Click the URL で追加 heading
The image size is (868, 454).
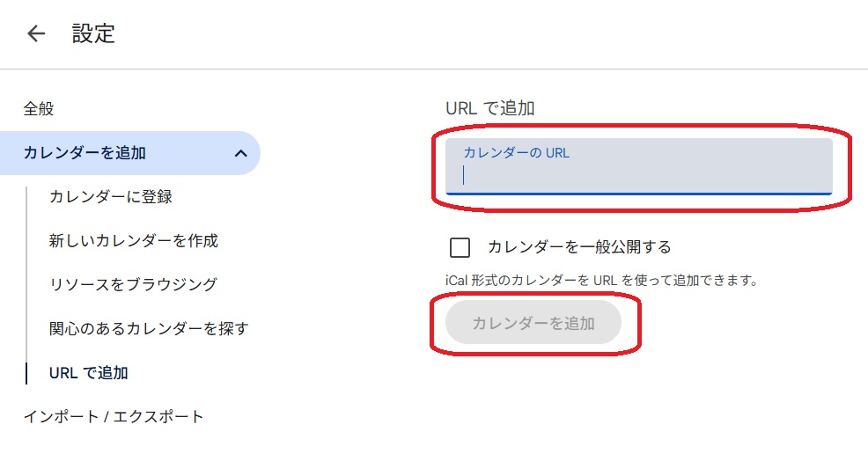(490, 108)
